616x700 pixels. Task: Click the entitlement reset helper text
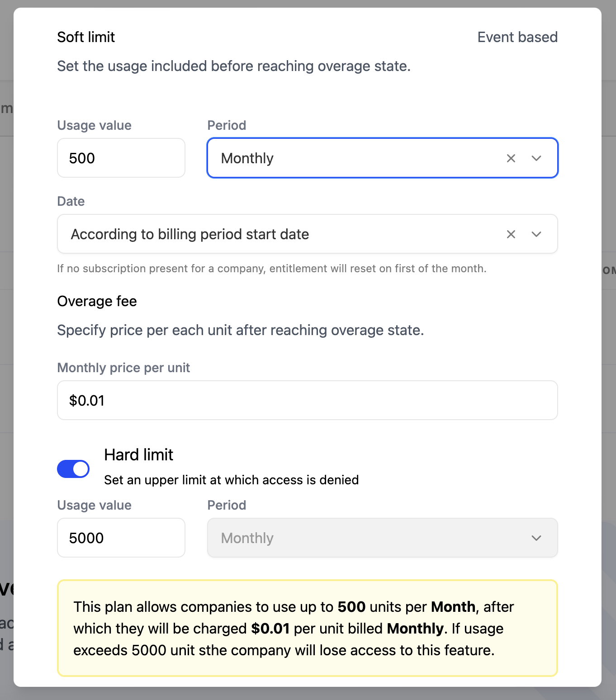(271, 268)
